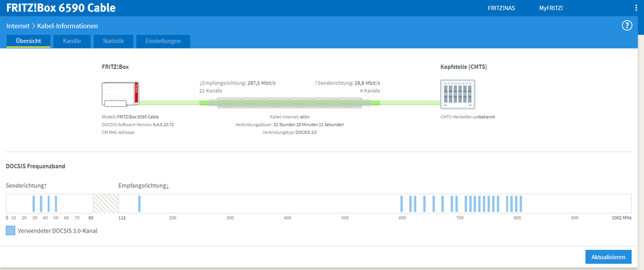Click the DOCSIS Frequenzband heading
The height and width of the screenshot is (270, 644).
35,166
